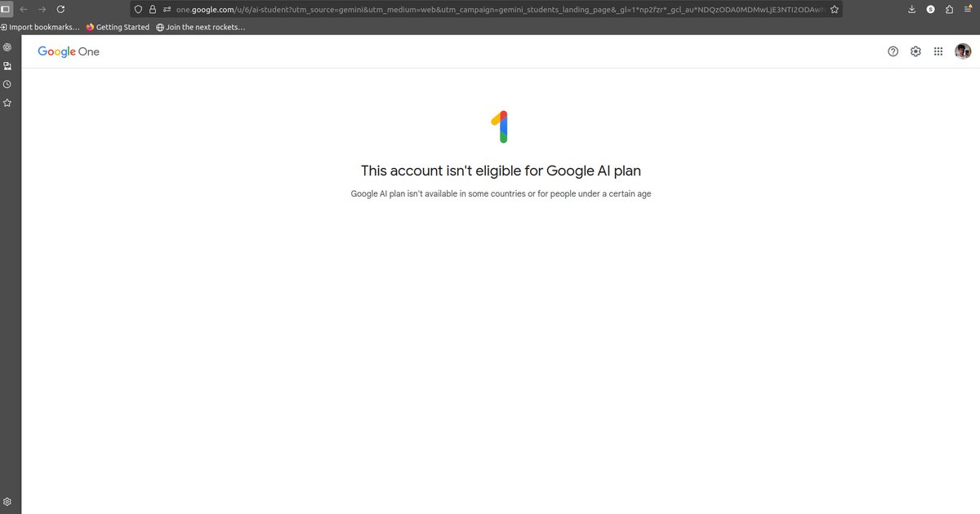Reload the current page
980x514 pixels.
[x=60, y=9]
